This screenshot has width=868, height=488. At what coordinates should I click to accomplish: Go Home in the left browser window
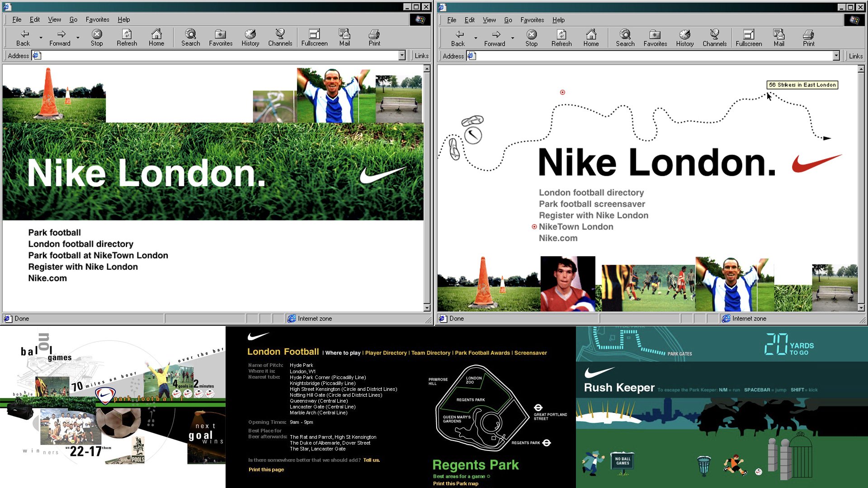[156, 38]
